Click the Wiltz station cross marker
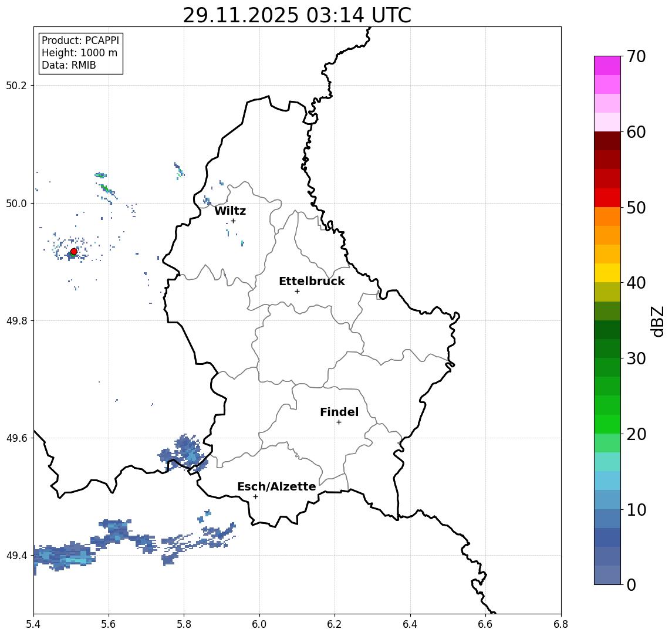Viewport: 672px width, 636px height. (233, 221)
